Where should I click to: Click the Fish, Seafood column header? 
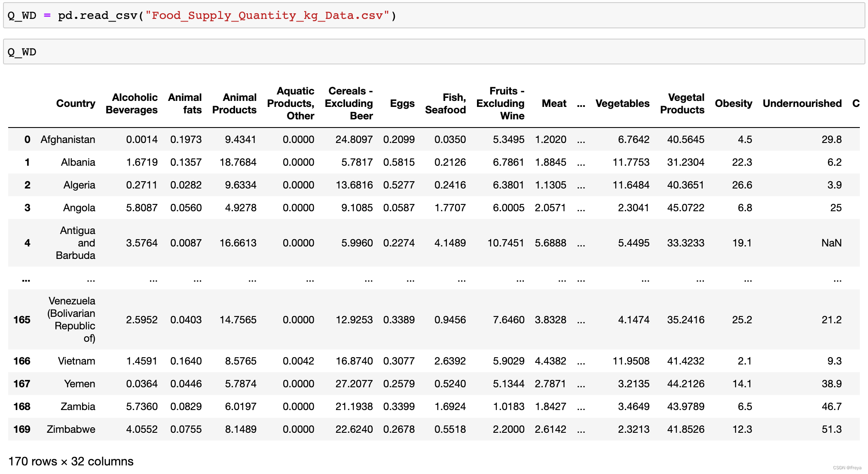pyautogui.click(x=446, y=103)
